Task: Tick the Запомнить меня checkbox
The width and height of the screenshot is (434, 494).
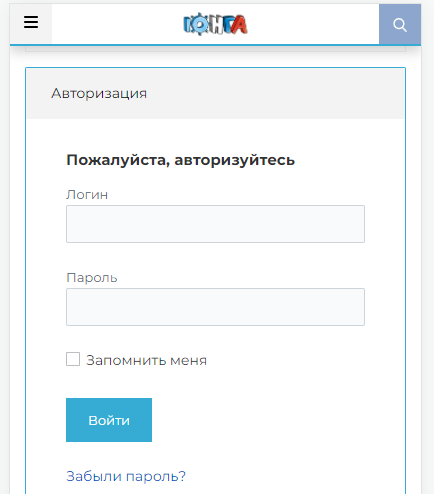Action: pos(73,359)
